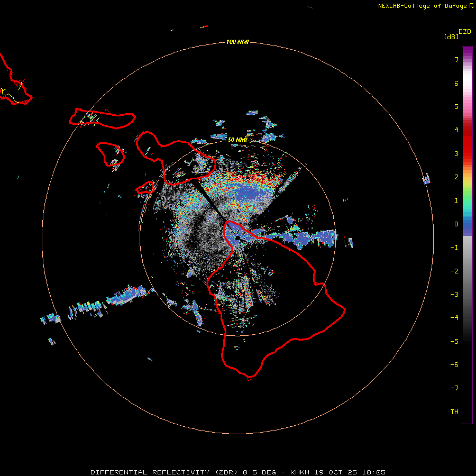
Task: Click the 1 dB legend label
Action: [456, 200]
